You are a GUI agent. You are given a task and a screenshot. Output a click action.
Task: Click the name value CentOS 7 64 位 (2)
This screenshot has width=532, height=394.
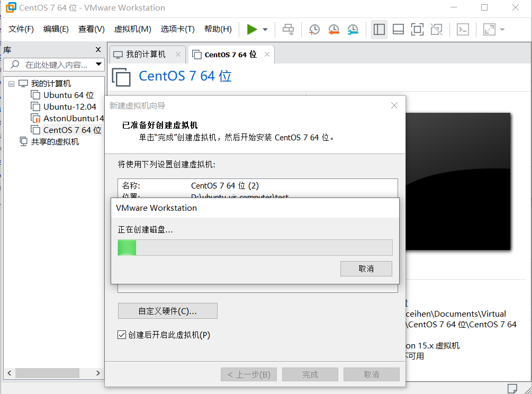tap(224, 186)
